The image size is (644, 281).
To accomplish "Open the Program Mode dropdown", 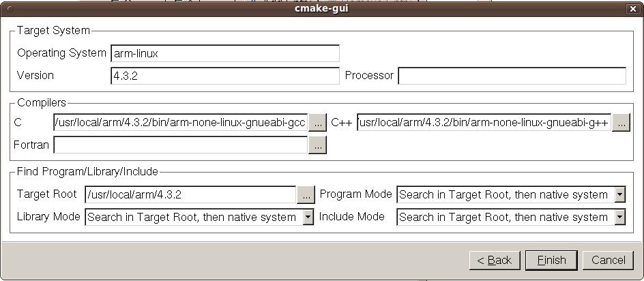I will [511, 195].
